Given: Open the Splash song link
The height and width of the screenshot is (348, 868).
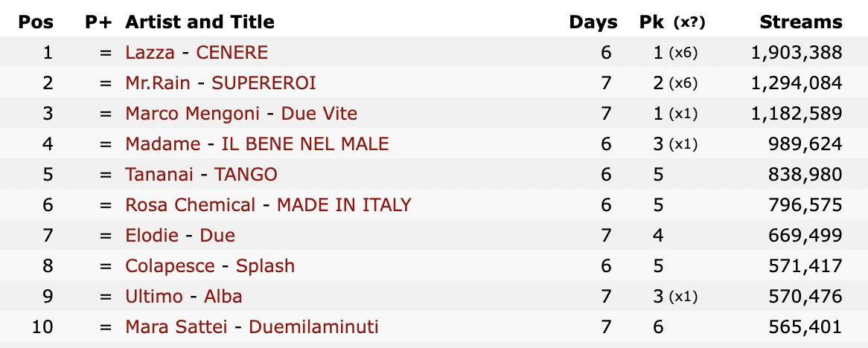Looking at the screenshot, I should point(265,265).
